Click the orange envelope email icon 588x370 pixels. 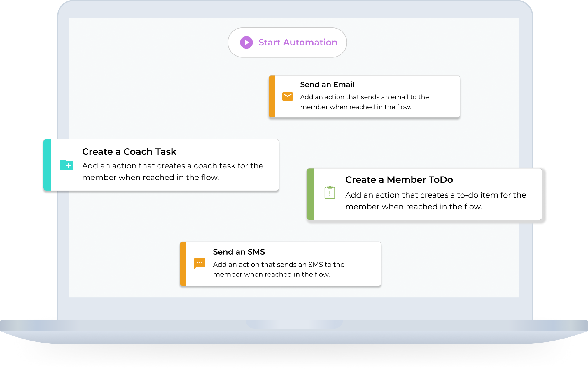(x=287, y=96)
